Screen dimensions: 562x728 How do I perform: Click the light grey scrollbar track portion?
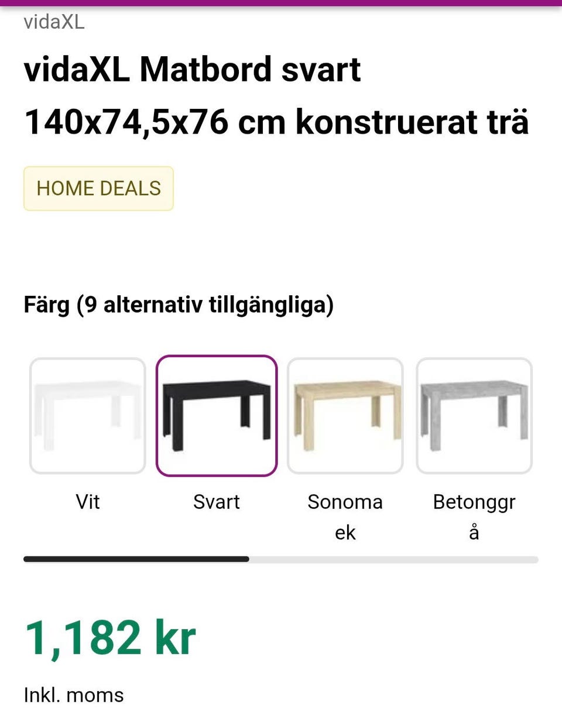393,560
